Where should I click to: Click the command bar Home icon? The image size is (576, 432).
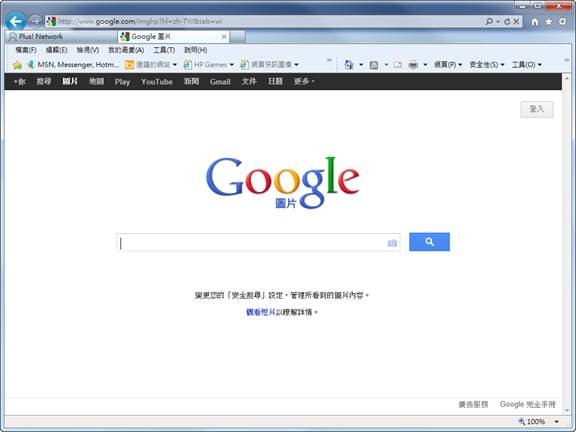coord(349,65)
